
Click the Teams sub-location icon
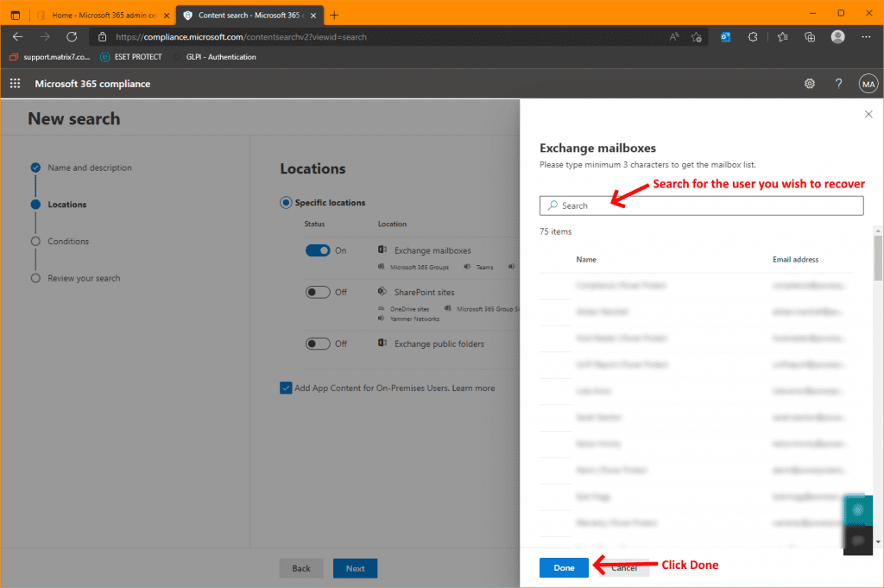467,267
